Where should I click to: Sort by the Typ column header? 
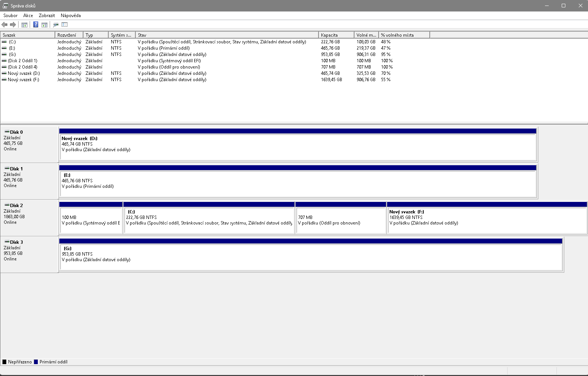coord(96,35)
